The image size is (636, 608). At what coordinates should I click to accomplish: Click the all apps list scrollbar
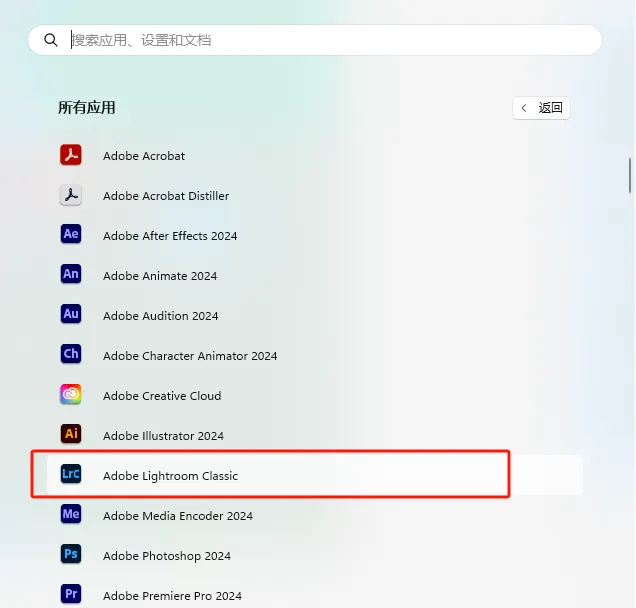click(x=630, y=175)
